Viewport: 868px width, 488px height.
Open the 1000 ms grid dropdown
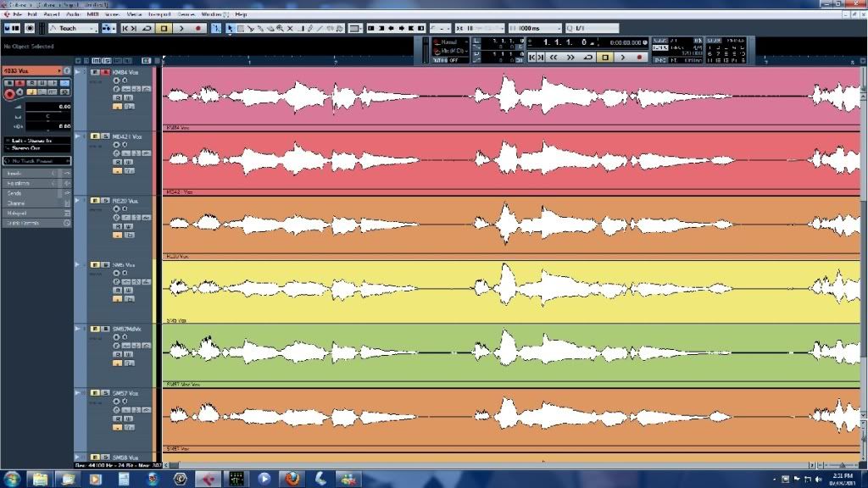tap(534, 28)
